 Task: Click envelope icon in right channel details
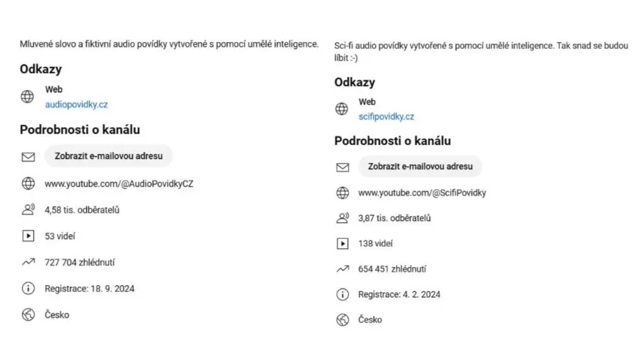pos(343,167)
